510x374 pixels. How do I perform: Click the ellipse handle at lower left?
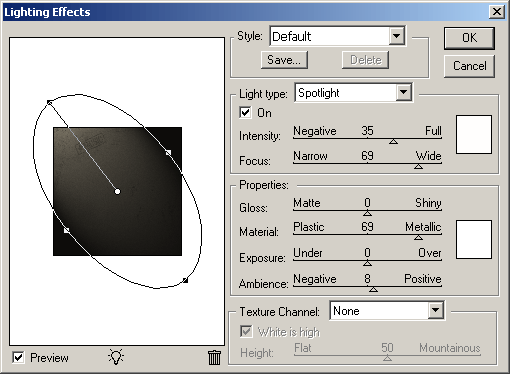click(x=66, y=230)
